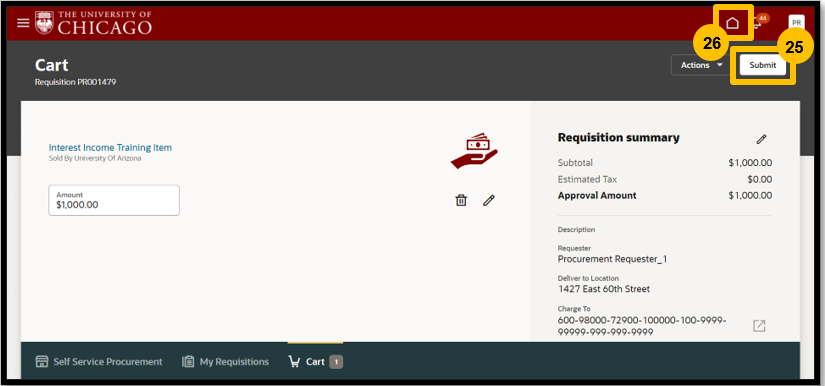Click the Charge To account string
This screenshot has height=386, width=825.
[642, 326]
